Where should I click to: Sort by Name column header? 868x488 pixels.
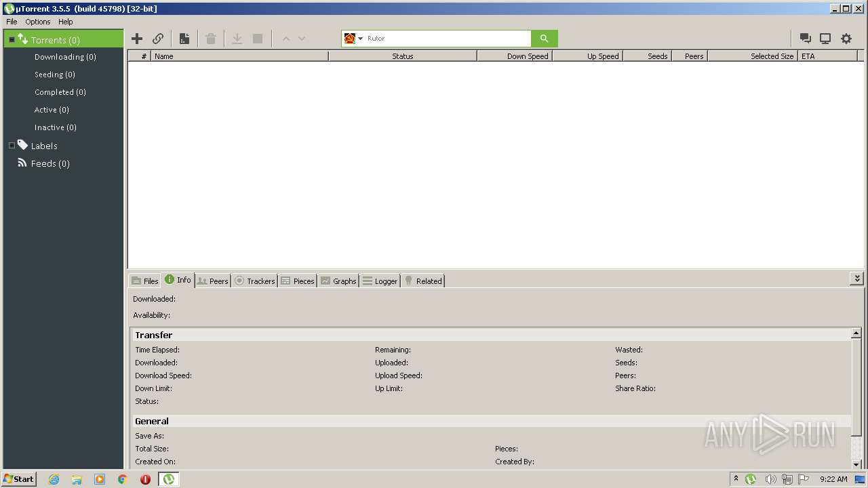pyautogui.click(x=240, y=56)
